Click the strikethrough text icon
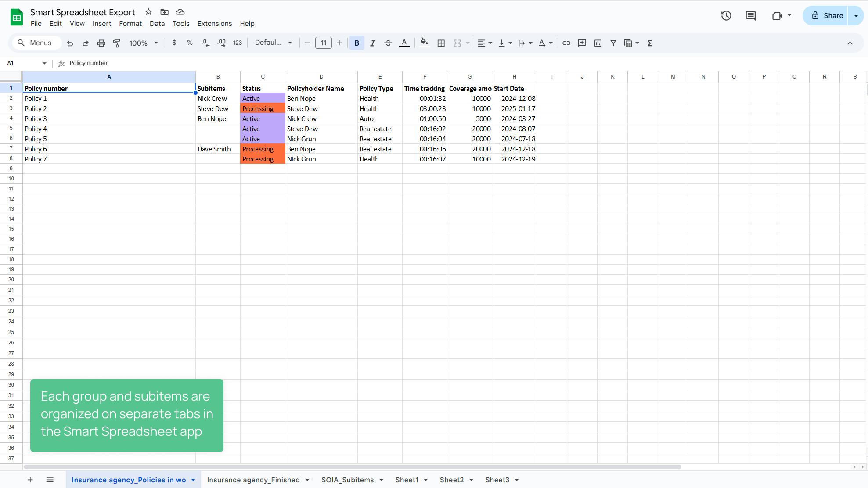Viewport: 868px width, 488px height. click(x=388, y=43)
